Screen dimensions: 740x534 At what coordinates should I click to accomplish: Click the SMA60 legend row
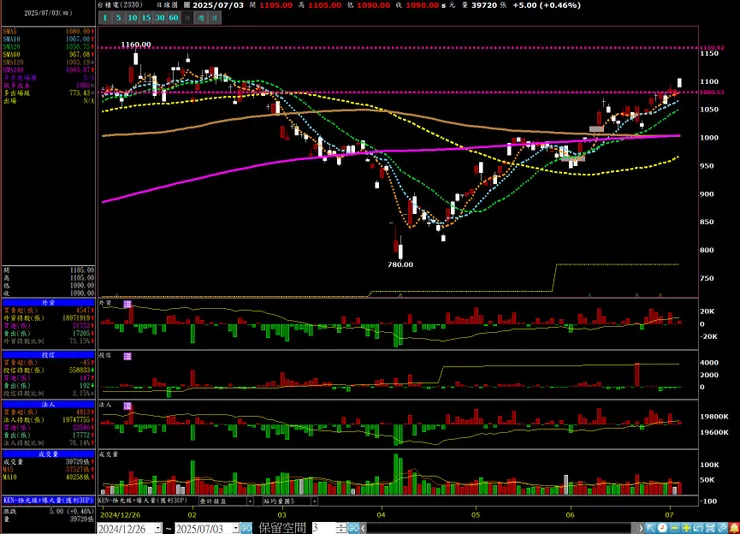coord(49,55)
